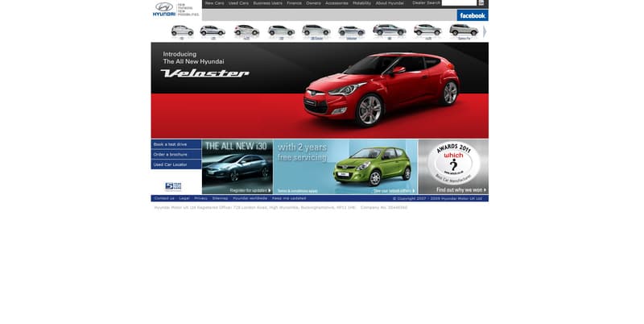Image resolution: width=644 pixels, height=324 pixels.
Task: Open Contact us footer link
Action: coord(164,198)
